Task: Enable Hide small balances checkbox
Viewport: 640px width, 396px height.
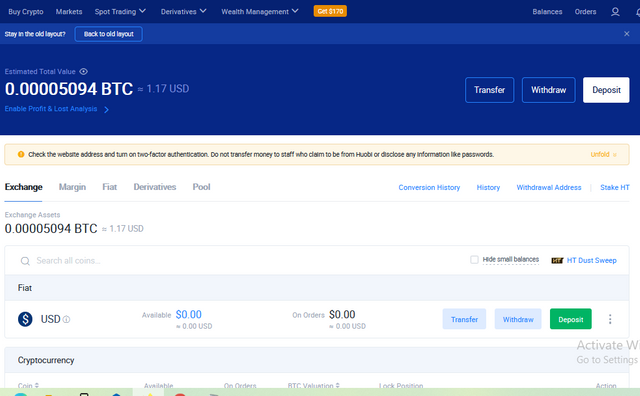Action: pos(474,260)
